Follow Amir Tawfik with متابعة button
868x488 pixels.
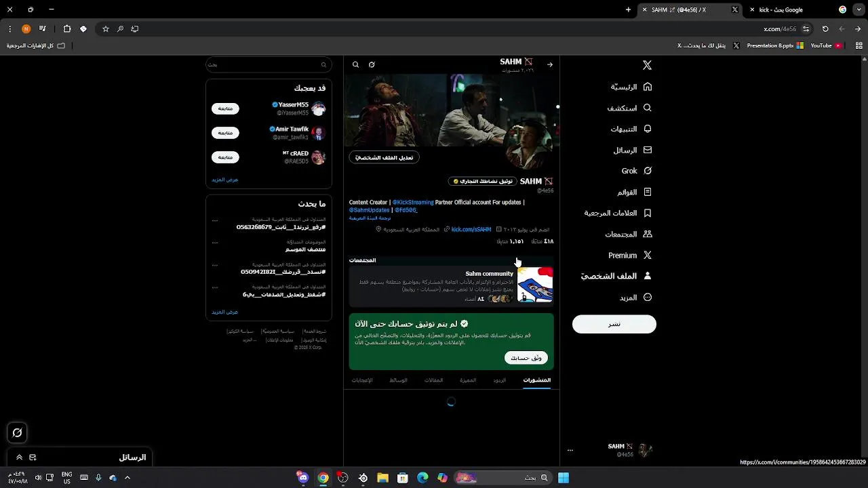pyautogui.click(x=225, y=133)
